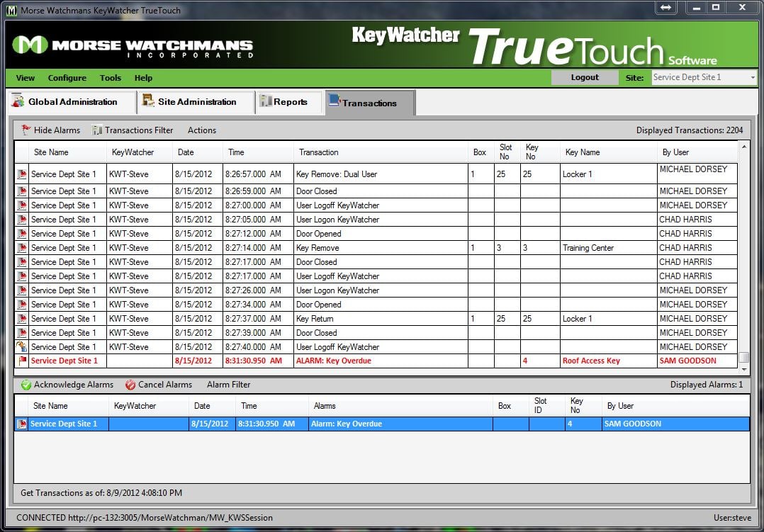Click the Logout button

coord(585,77)
